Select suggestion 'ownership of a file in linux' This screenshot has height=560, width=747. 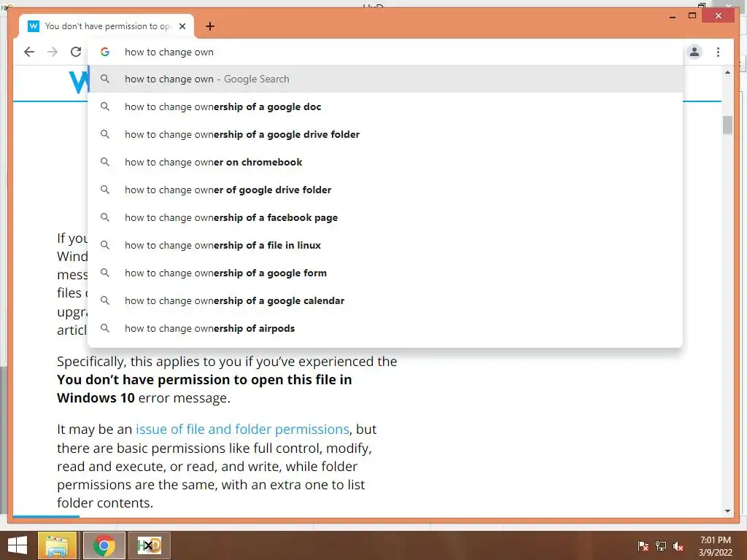click(385, 245)
